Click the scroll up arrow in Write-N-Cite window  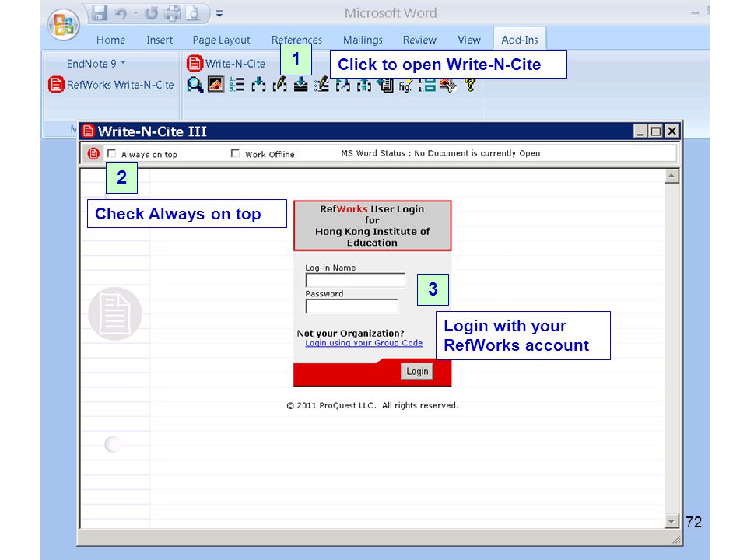pos(672,177)
